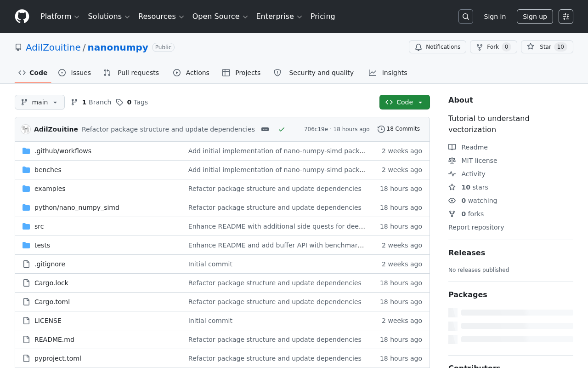
Task: Expand the Resources menu
Action: coord(161,17)
